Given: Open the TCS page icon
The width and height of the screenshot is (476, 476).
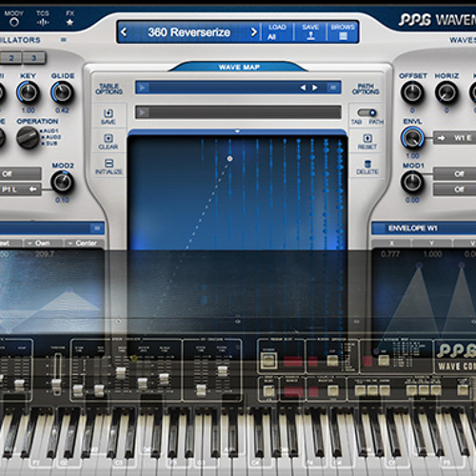Looking at the screenshot, I should [x=43, y=22].
